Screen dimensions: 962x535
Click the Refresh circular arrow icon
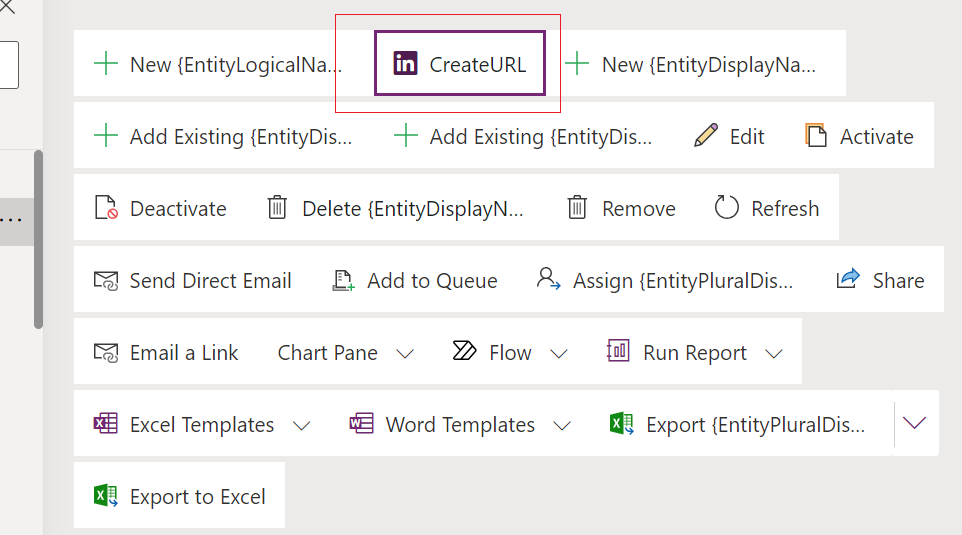click(727, 208)
